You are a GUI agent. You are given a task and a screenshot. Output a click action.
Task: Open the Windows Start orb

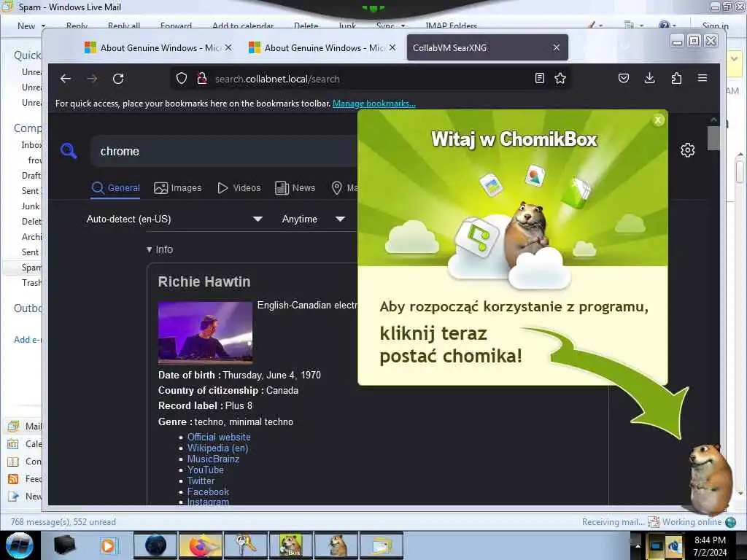[20, 545]
